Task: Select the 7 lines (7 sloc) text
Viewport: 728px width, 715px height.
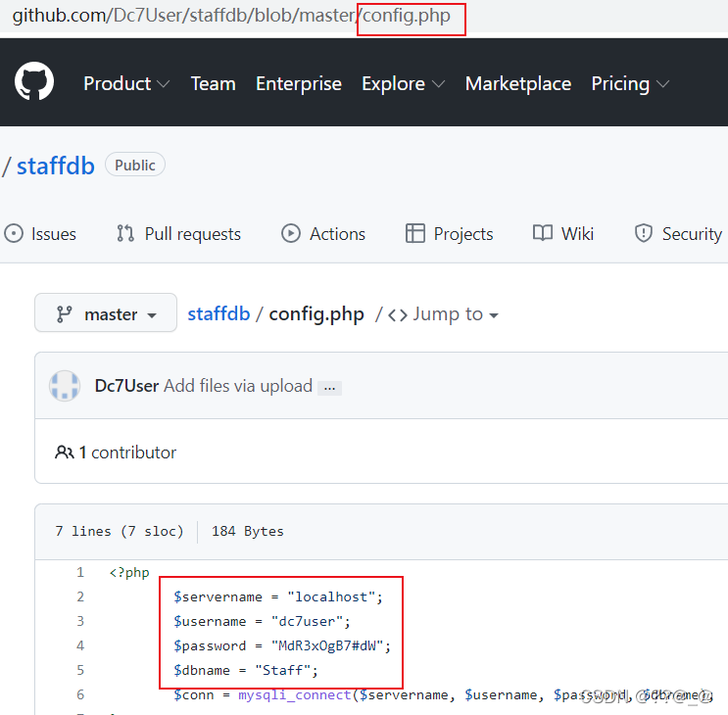Action: click(120, 531)
